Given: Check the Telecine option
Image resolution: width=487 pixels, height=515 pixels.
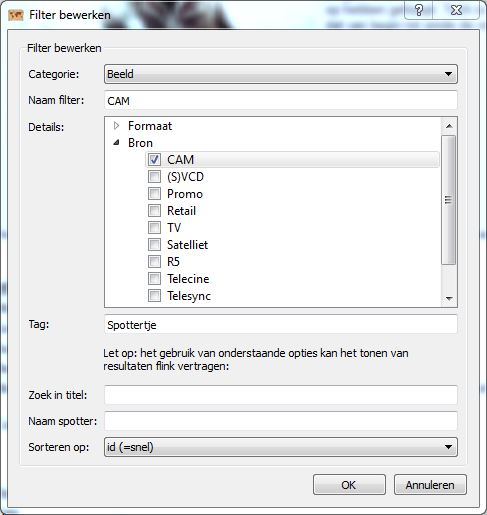Looking at the screenshot, I should (x=154, y=278).
